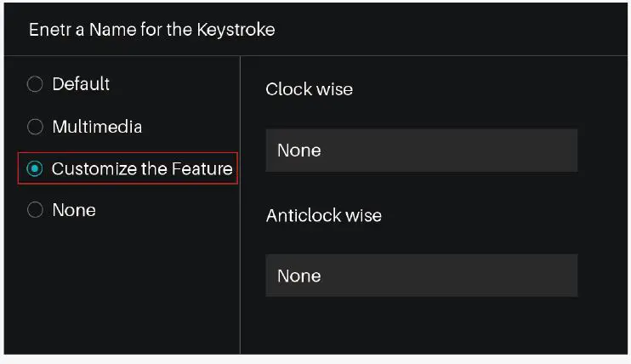Click None value inside Anticlock wise field

299,276
